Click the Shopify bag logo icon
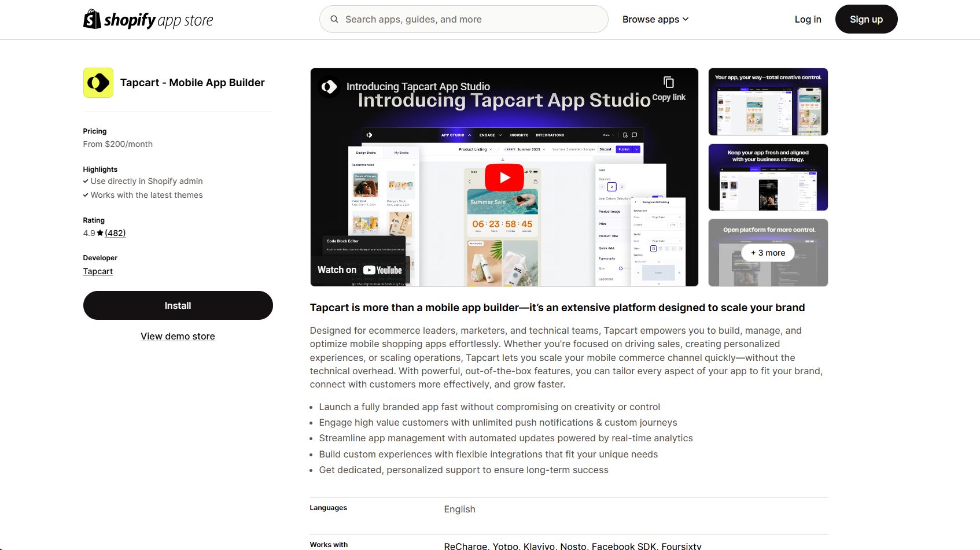The width and height of the screenshot is (980, 550). 92,19
